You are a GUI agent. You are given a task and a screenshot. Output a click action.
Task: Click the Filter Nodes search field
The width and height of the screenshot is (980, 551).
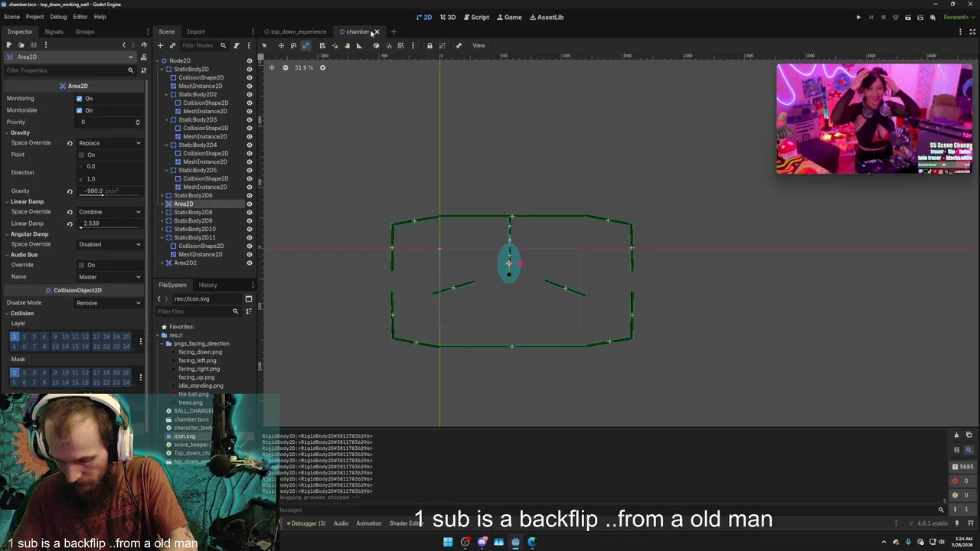(x=203, y=46)
